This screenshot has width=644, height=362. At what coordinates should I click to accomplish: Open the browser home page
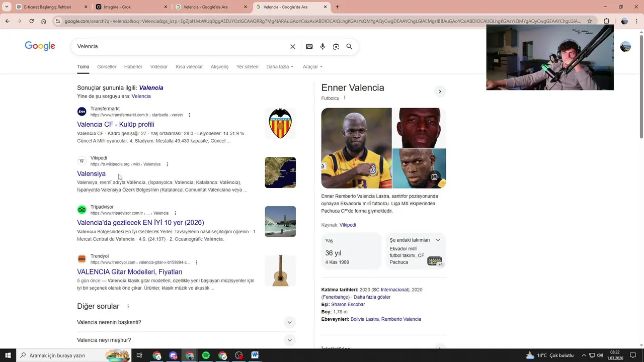tap(44, 21)
